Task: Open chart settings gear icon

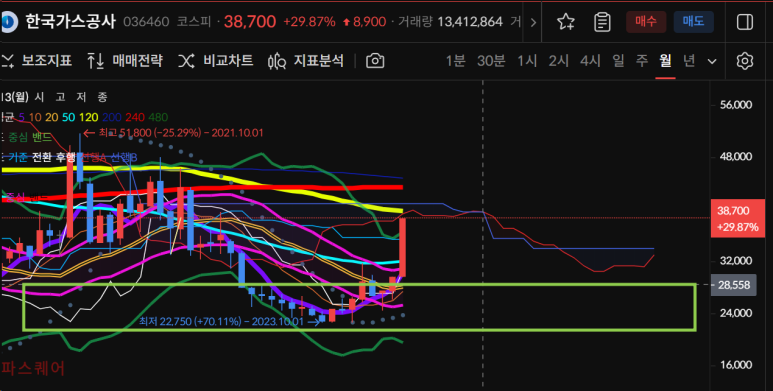Action: 744,61
